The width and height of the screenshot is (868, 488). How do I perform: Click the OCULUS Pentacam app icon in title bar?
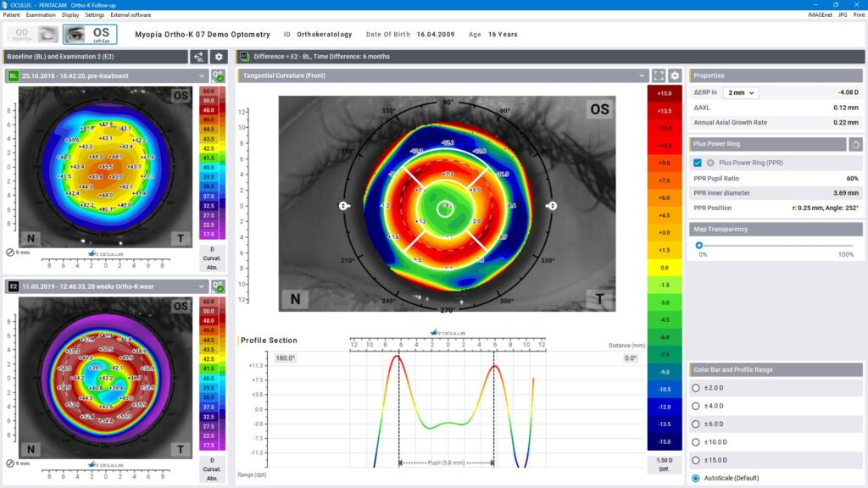point(4,5)
